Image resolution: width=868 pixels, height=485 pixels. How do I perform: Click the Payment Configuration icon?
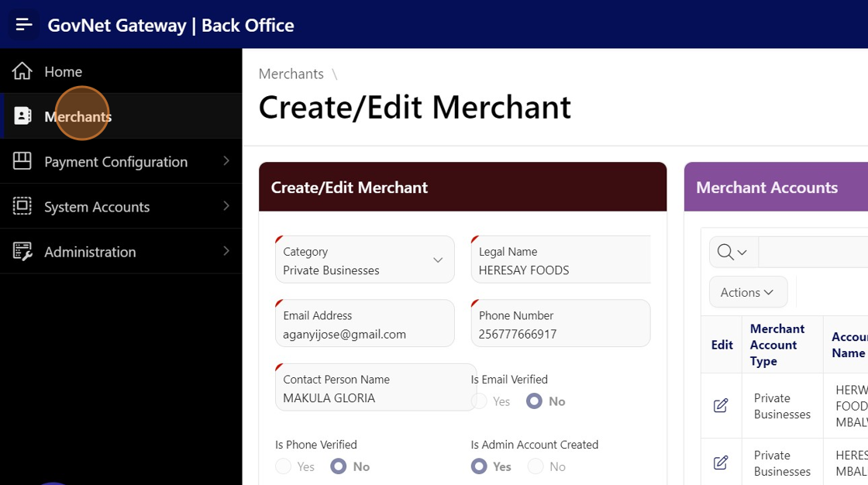22,161
